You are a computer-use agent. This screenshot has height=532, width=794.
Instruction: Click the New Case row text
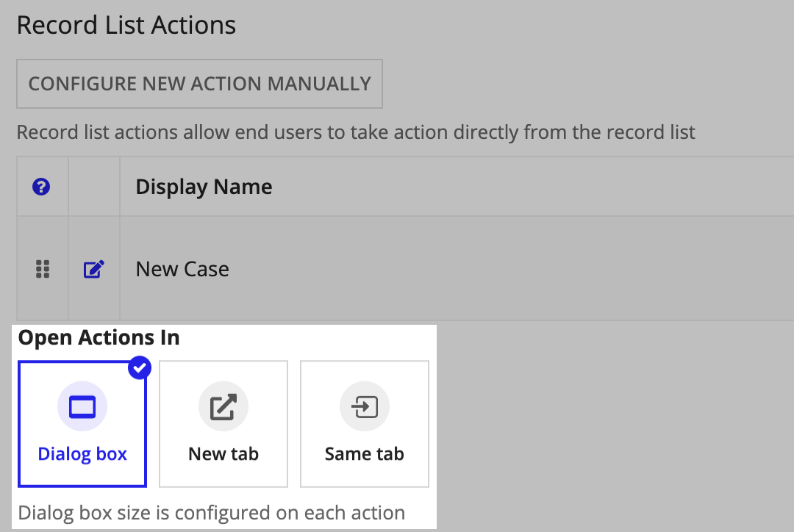[x=182, y=269]
